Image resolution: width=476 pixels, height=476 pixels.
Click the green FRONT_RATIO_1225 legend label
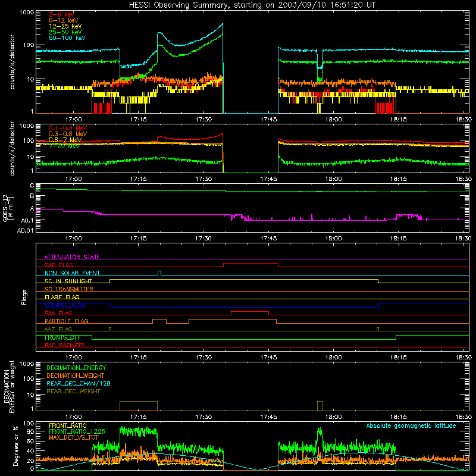click(x=77, y=432)
